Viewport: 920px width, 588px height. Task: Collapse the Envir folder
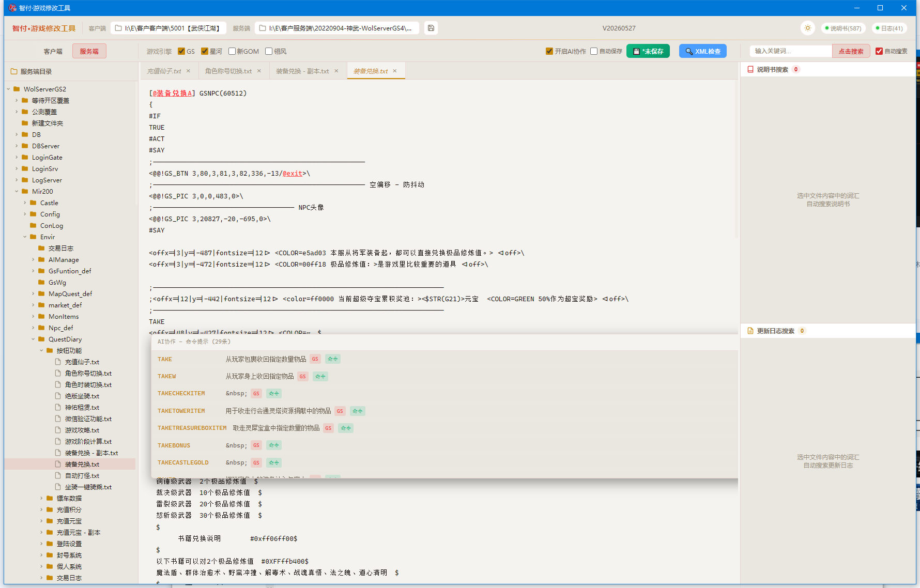(25, 237)
